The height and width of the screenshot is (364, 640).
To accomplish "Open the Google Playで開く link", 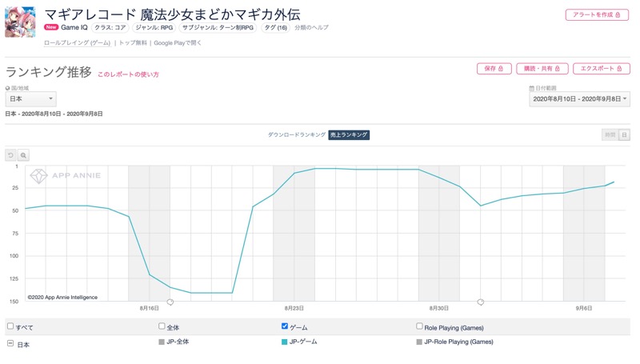I will tap(178, 43).
